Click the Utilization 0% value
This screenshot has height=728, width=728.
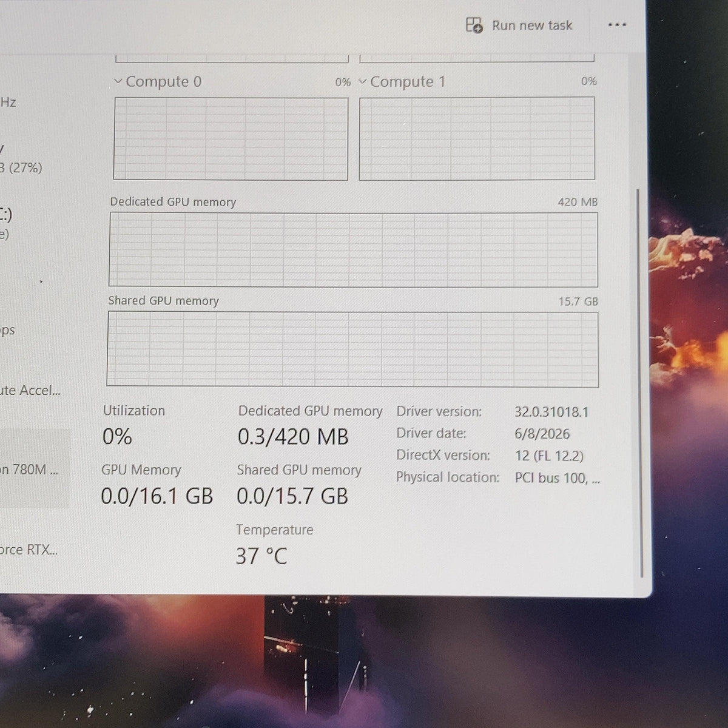tap(117, 437)
